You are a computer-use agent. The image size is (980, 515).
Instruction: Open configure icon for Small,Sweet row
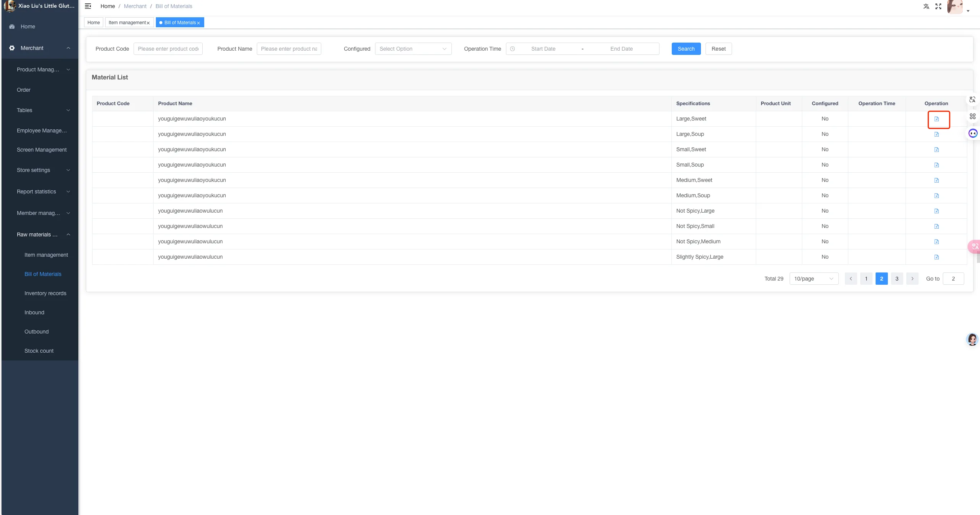[936, 150]
